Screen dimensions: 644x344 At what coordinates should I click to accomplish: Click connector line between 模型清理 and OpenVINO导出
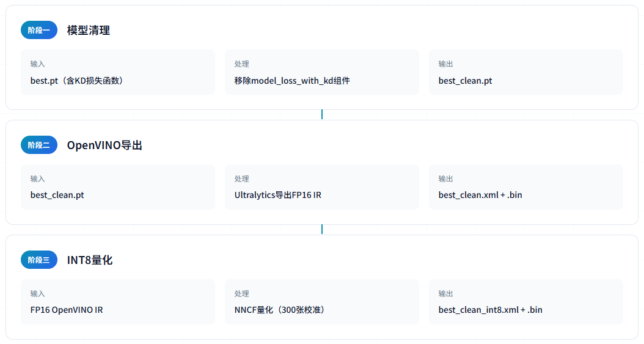(x=321, y=114)
